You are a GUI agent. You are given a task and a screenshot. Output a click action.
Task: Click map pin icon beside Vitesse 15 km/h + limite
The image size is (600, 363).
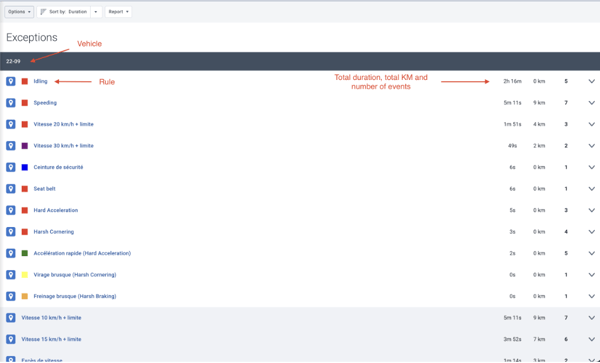pos(11,339)
